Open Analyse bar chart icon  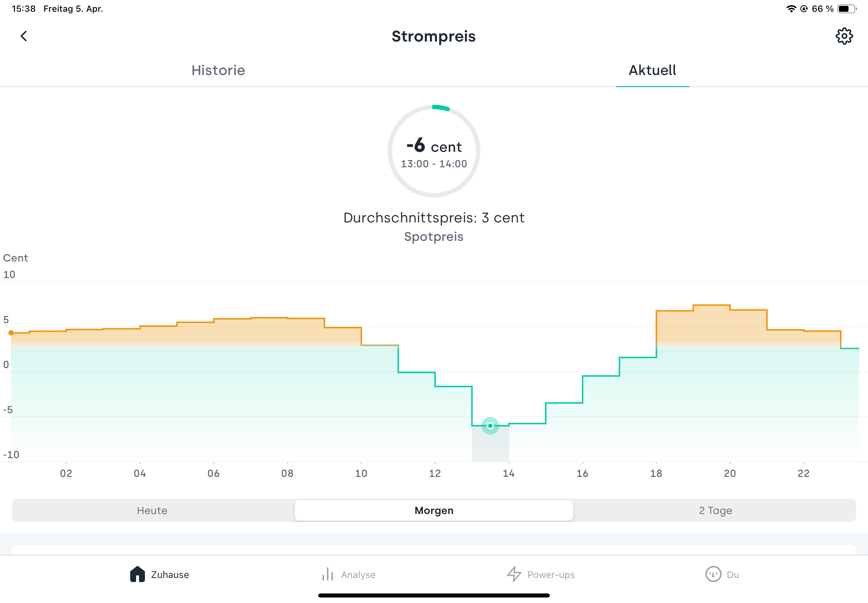coord(328,574)
